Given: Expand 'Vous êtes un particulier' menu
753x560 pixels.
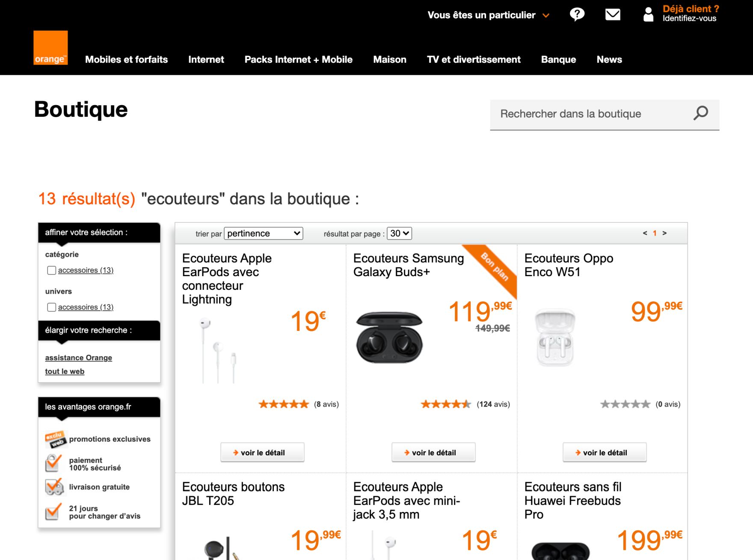Looking at the screenshot, I should [x=488, y=15].
